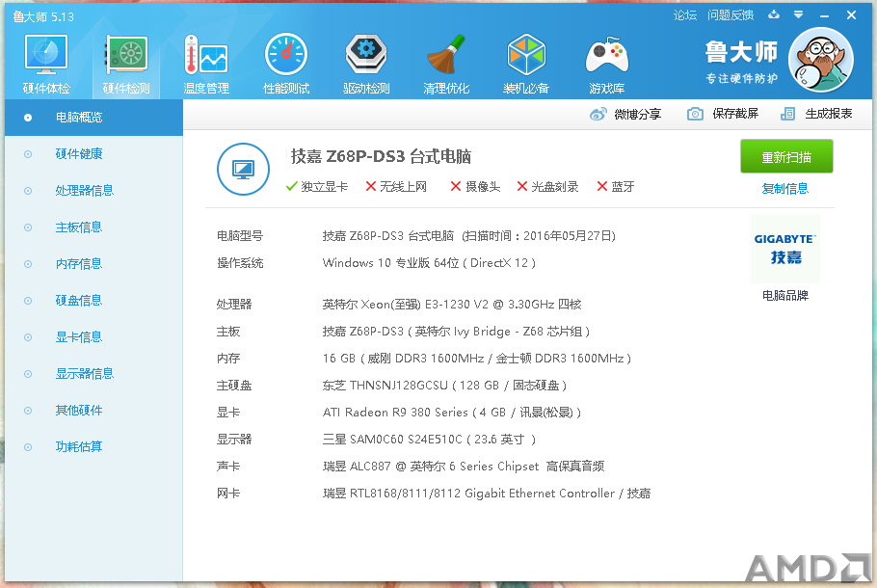877x588 pixels.
Task: Close the 鲁大师 window
Action: pyautogui.click(x=851, y=15)
